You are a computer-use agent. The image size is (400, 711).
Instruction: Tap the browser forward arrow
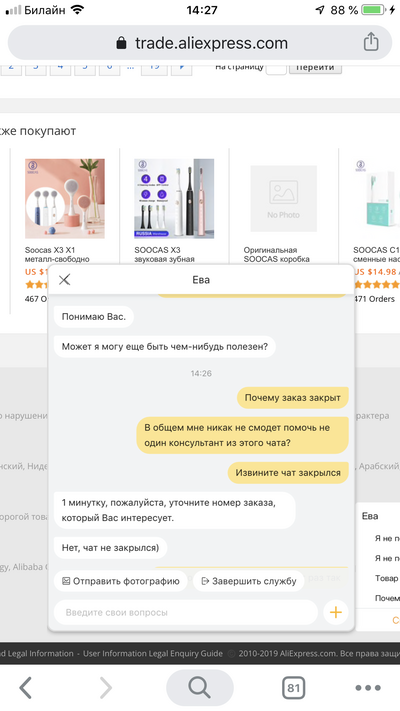105,687
